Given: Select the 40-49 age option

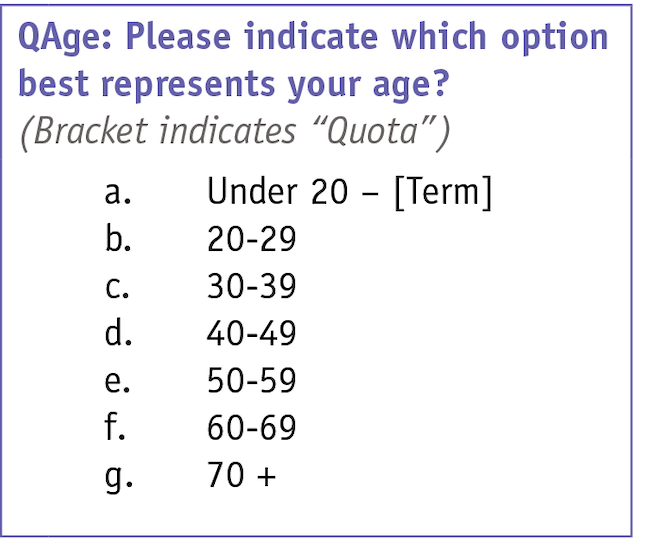Looking at the screenshot, I should (252, 333).
